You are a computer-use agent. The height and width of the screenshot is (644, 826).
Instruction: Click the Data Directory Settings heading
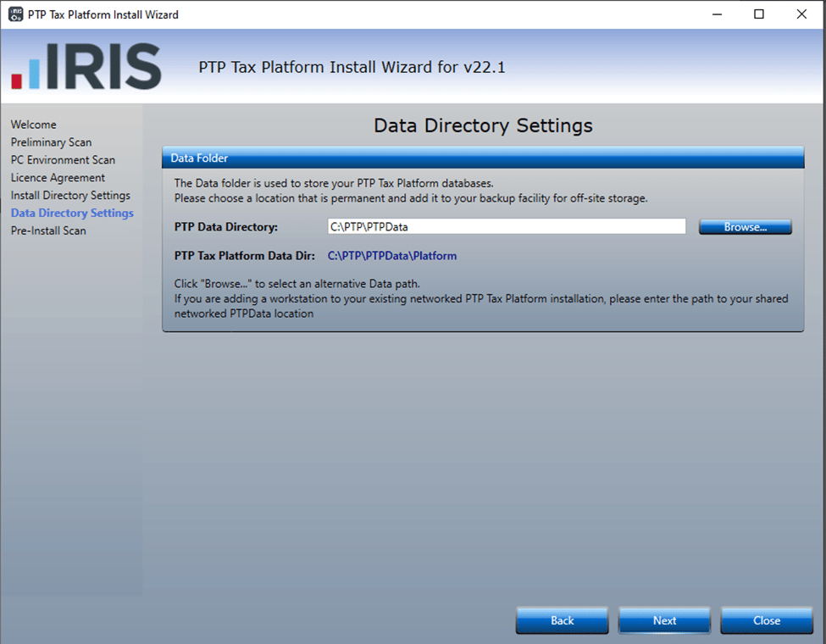coord(483,125)
